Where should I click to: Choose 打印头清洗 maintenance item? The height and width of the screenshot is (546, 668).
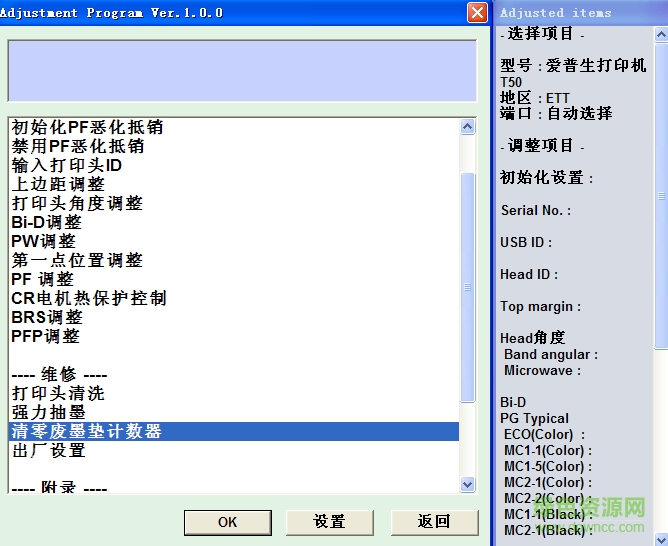click(x=233, y=394)
